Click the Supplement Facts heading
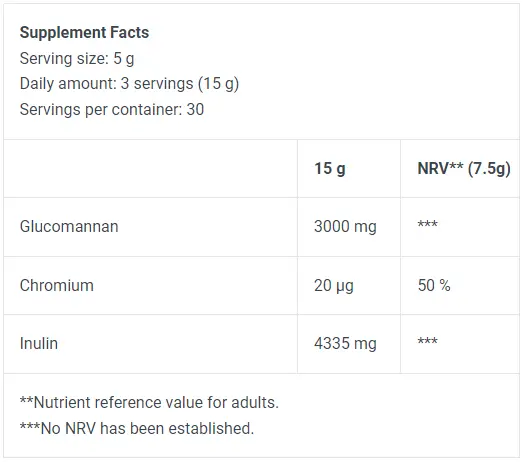Image resolution: width=524 pixels, height=462 pixels. pos(84,32)
